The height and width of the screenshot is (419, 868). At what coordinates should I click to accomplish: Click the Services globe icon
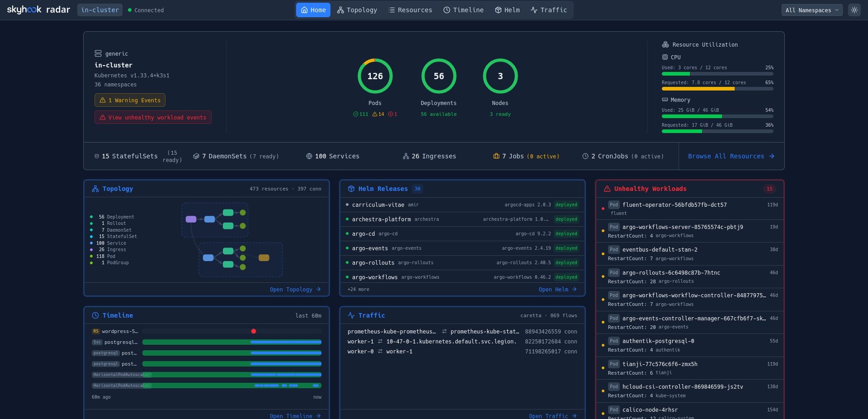click(309, 156)
